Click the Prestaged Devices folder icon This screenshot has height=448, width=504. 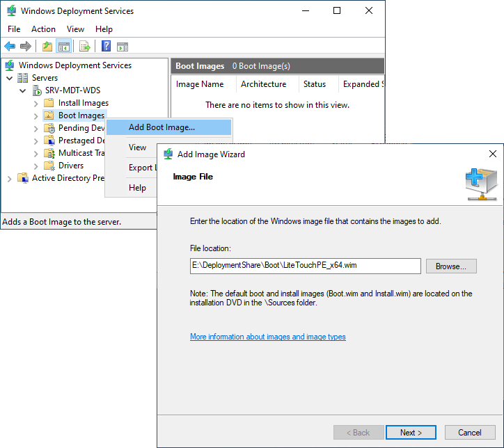(x=49, y=141)
